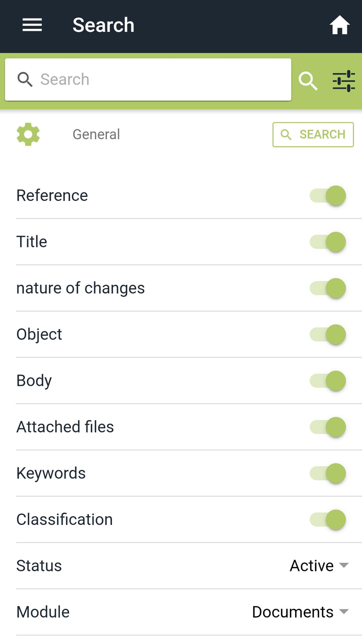Turn off Keywords toggle
The width and height of the screenshot is (362, 644).
click(x=328, y=473)
